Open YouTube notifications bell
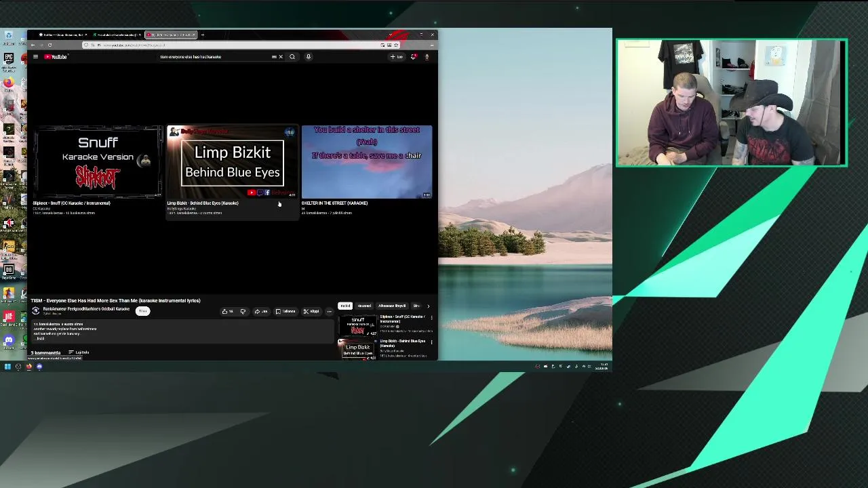The image size is (868, 488). click(413, 57)
